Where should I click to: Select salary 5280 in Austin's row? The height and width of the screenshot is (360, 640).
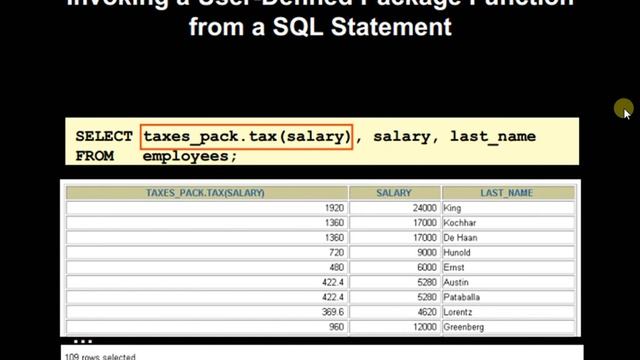click(x=427, y=282)
